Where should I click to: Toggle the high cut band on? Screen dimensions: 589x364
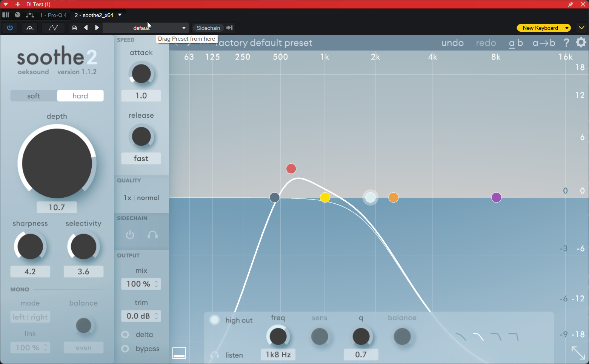coord(214,319)
